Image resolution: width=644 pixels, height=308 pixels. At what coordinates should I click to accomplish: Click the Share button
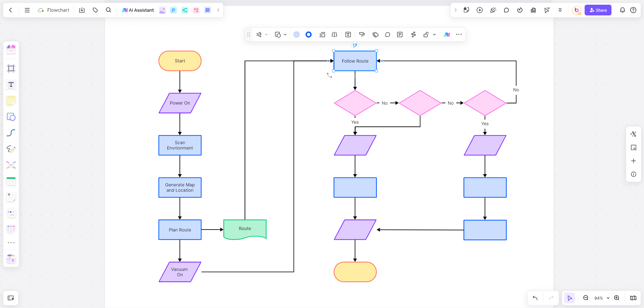tap(598, 10)
